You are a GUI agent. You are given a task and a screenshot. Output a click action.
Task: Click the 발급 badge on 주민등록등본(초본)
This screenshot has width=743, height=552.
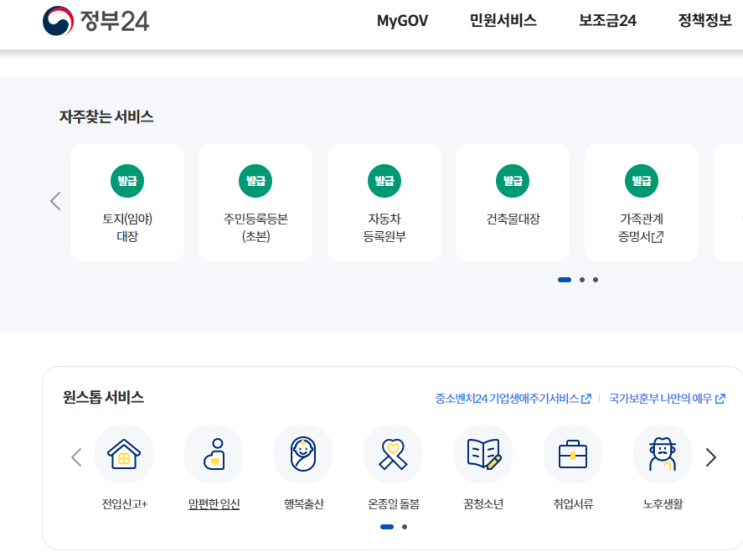click(x=255, y=181)
